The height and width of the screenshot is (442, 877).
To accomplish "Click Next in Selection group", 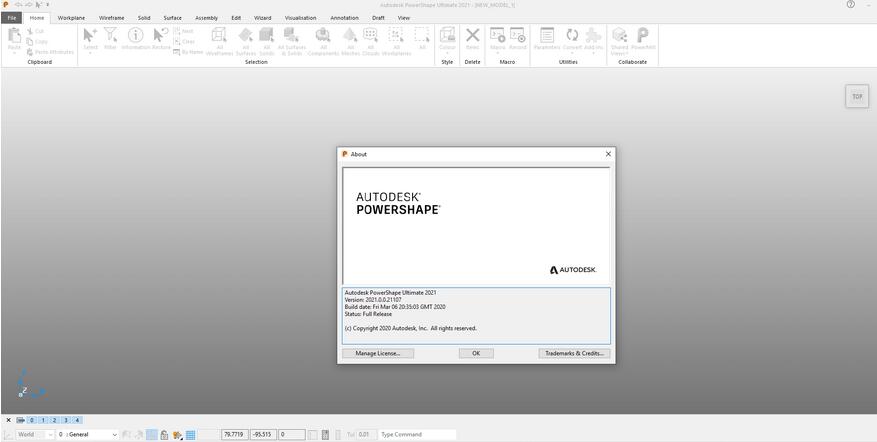I will pyautogui.click(x=183, y=31).
